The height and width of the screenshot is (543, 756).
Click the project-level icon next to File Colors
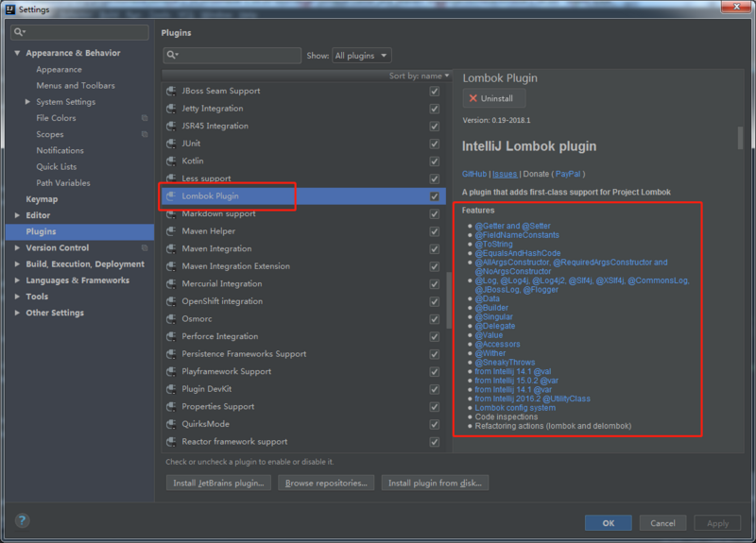point(145,118)
